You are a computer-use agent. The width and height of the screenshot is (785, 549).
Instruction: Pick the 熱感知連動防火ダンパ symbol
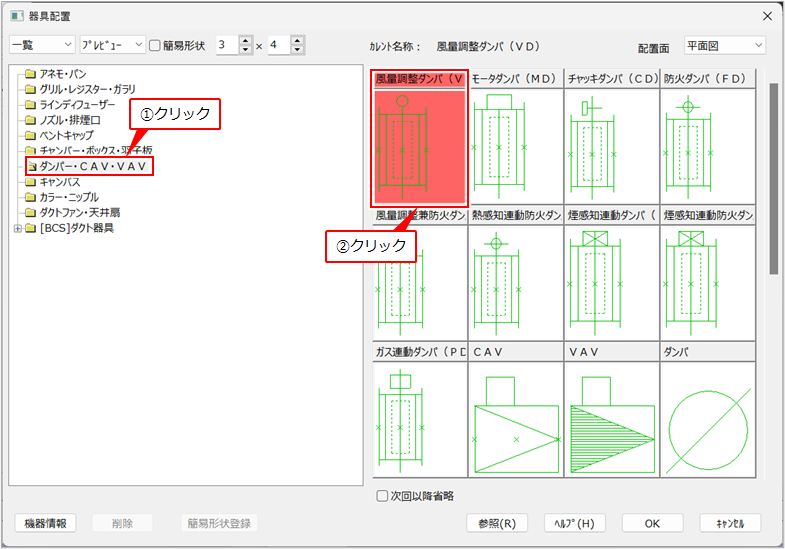(514, 283)
